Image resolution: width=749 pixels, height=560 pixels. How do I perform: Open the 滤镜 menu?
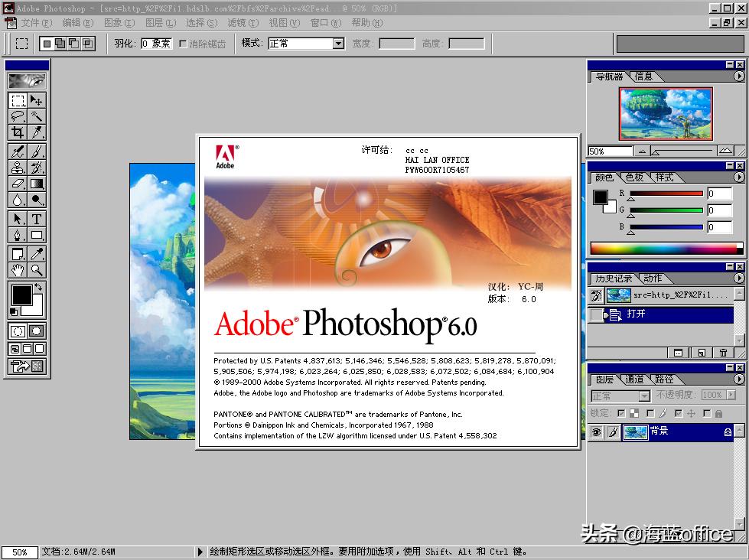pos(243,23)
